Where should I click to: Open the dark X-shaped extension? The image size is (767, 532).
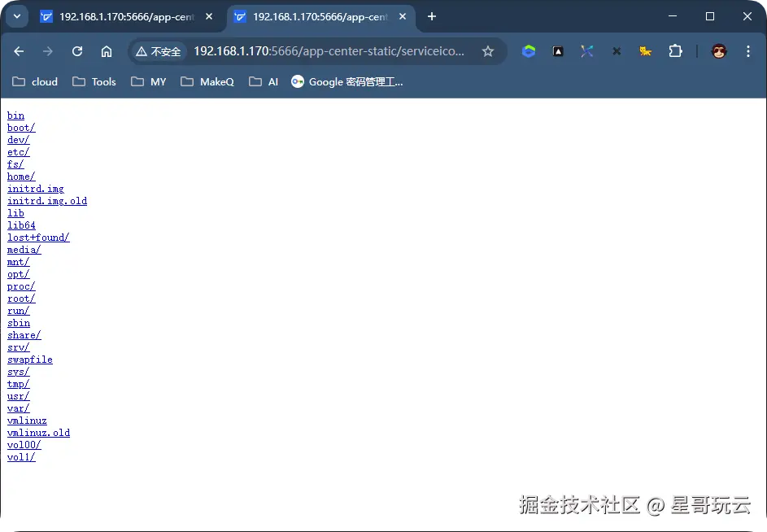click(617, 51)
